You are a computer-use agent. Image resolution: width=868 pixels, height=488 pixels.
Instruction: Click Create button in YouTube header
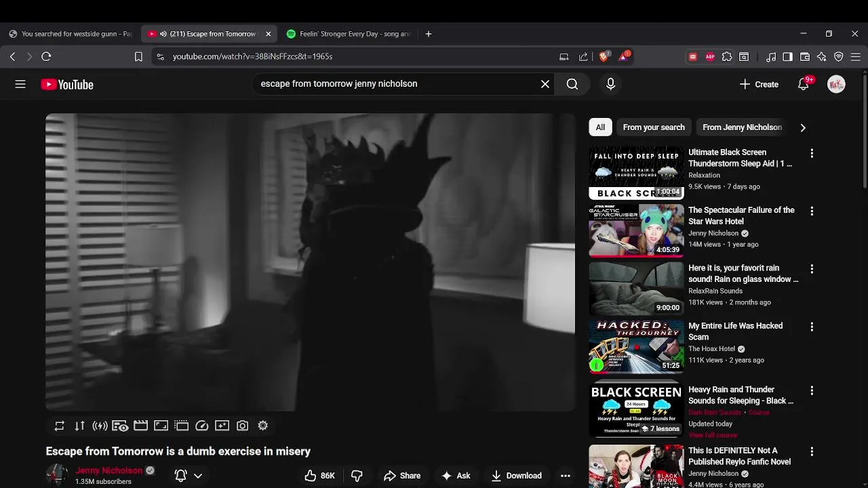click(x=759, y=84)
